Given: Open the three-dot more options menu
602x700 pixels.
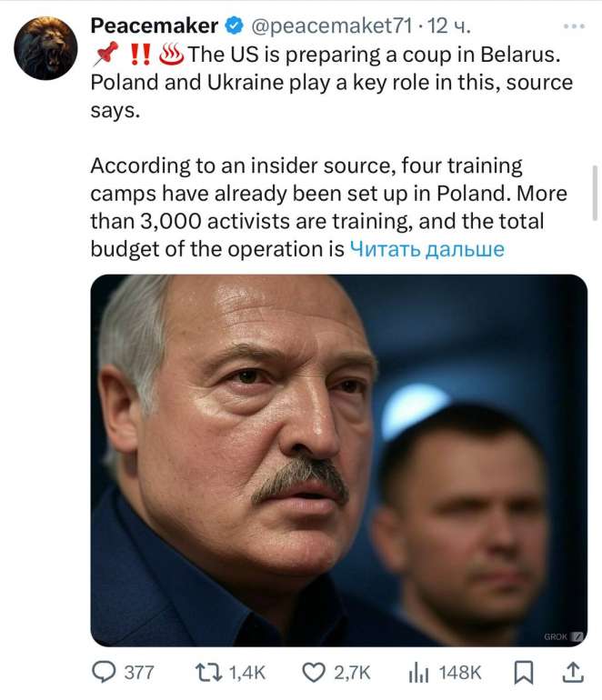Looking at the screenshot, I should pyautogui.click(x=575, y=25).
